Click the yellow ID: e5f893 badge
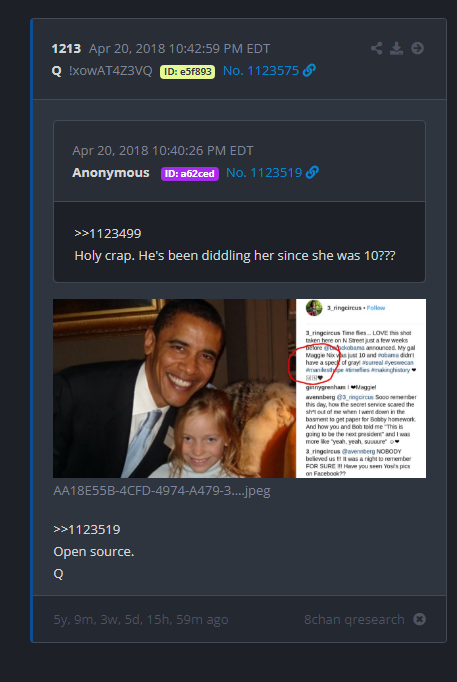 187,71
